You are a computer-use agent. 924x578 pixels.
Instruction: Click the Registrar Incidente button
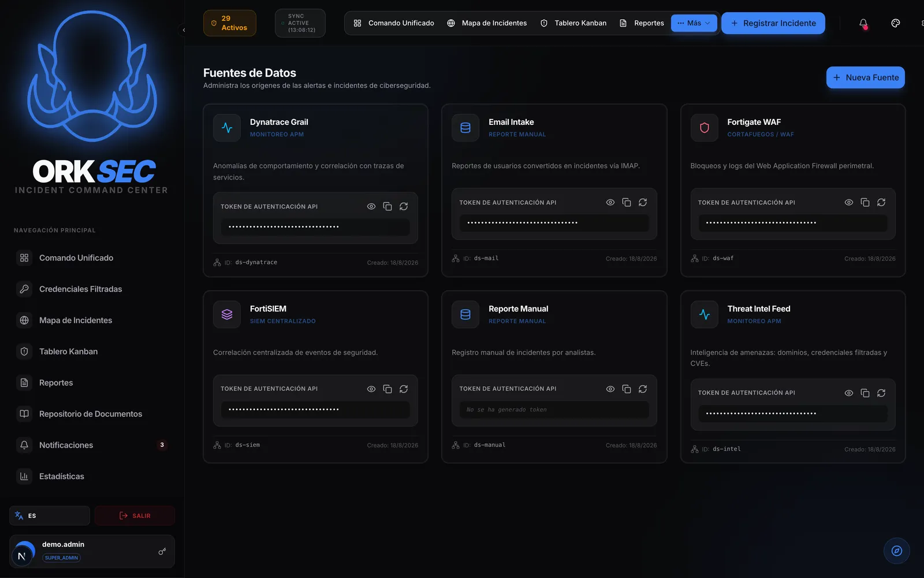[x=773, y=23]
